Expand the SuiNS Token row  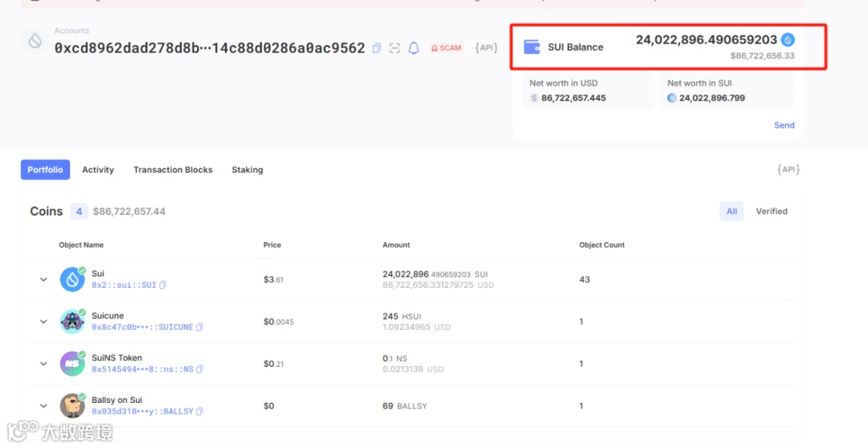(43, 364)
